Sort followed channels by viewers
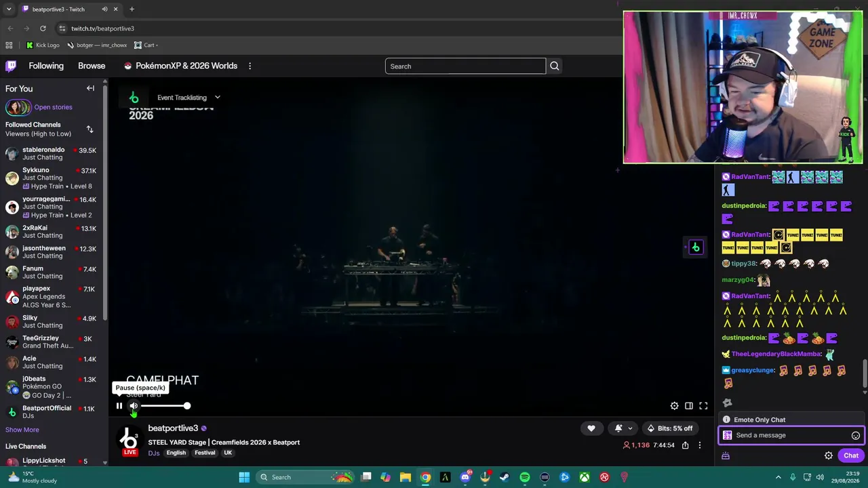This screenshot has width=868, height=488. tap(90, 129)
